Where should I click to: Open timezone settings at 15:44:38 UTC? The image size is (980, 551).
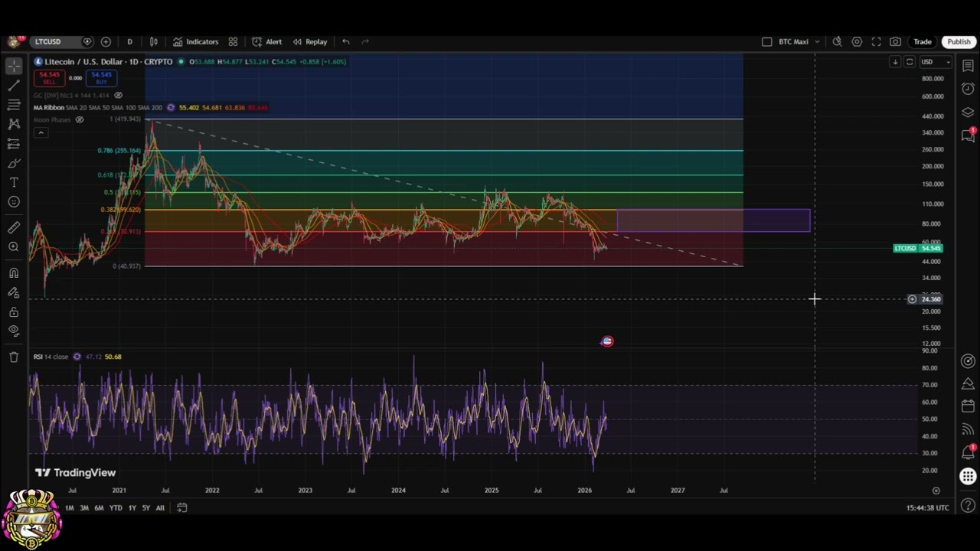click(x=927, y=507)
